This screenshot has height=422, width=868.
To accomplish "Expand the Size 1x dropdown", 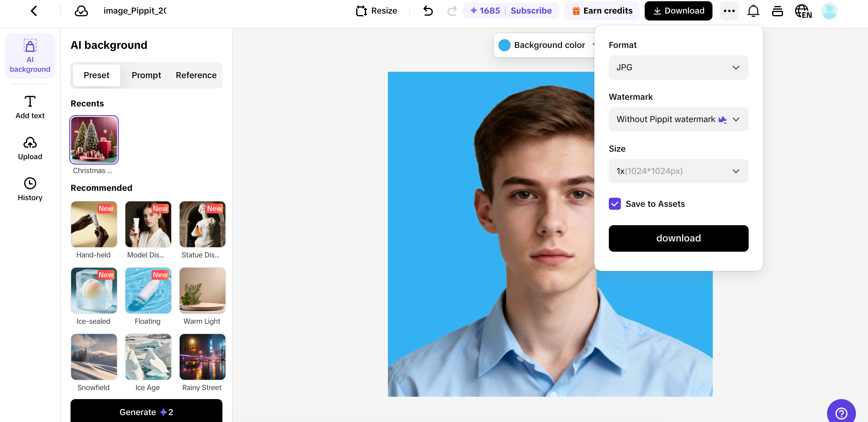I will [x=678, y=171].
